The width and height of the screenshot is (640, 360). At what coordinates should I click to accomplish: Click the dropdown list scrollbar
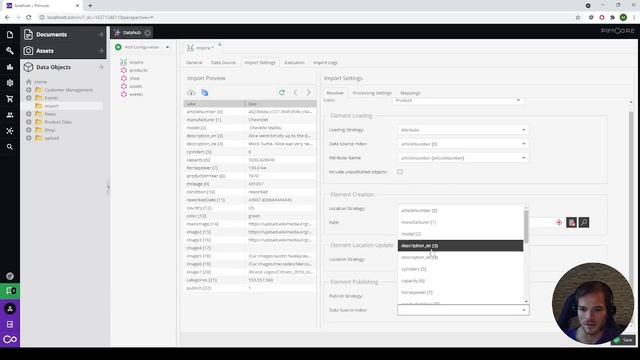tap(526, 227)
